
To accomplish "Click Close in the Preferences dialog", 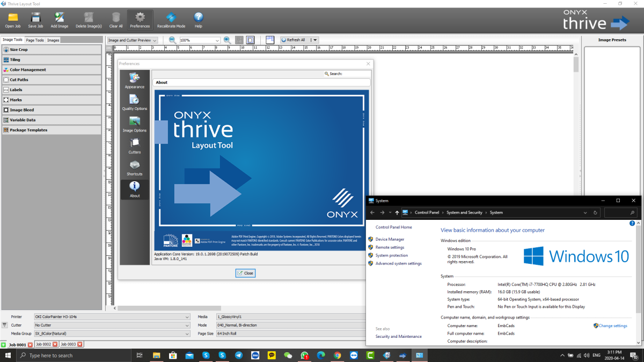I will (x=245, y=272).
